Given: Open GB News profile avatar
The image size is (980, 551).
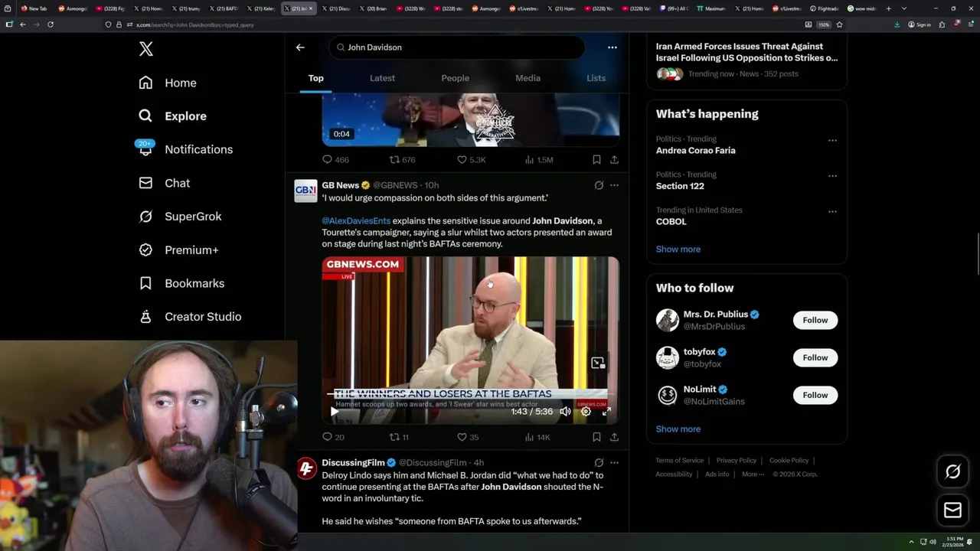Looking at the screenshot, I should click(305, 191).
